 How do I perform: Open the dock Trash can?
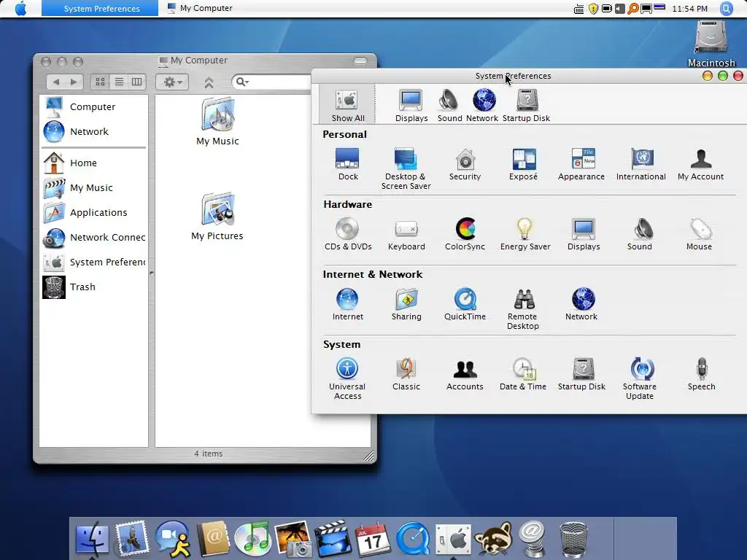click(573, 539)
